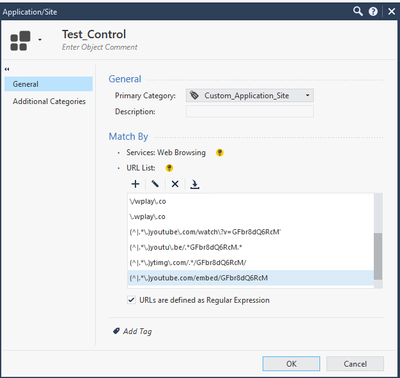Viewport: 400px width, 378px height.
Task: Add a new URL with plus icon
Action: pos(135,184)
